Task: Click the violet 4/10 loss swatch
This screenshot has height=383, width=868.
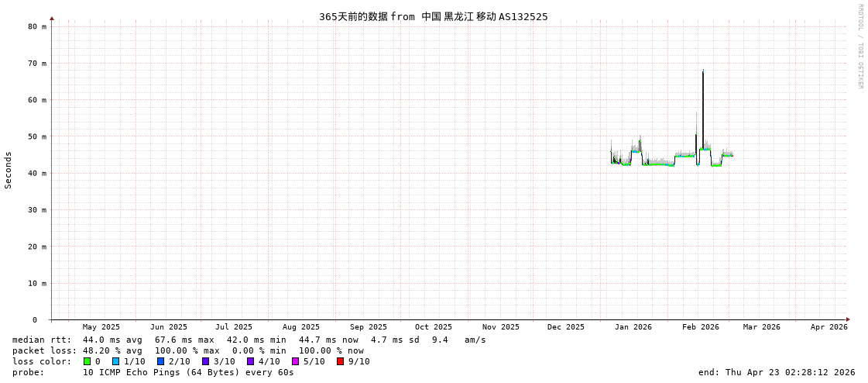Action: pyautogui.click(x=250, y=361)
